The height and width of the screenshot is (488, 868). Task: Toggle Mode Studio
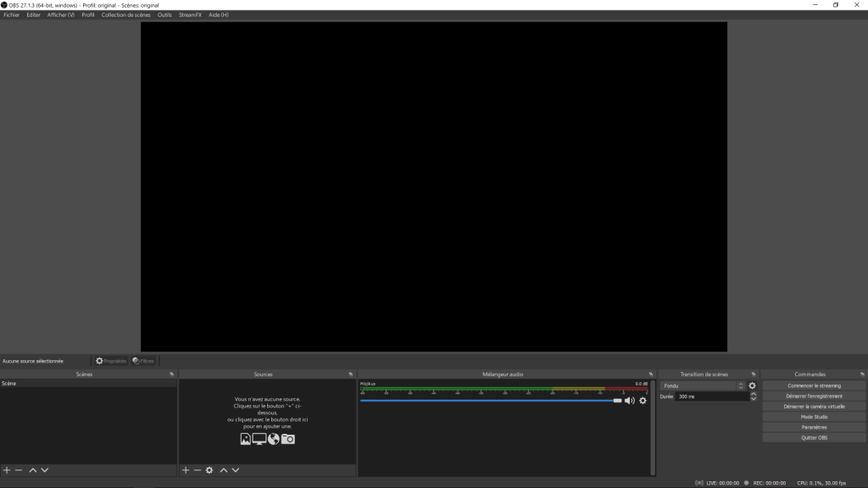coord(814,417)
